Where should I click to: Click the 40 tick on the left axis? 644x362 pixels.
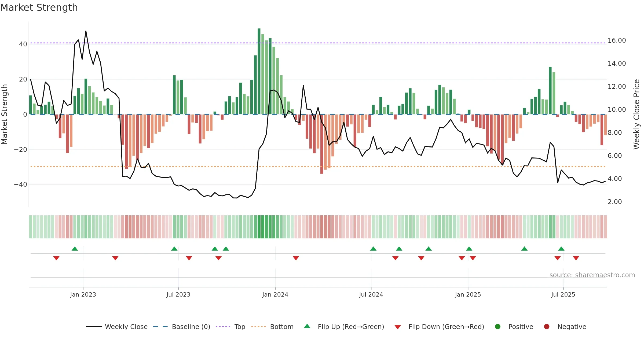pos(23,44)
